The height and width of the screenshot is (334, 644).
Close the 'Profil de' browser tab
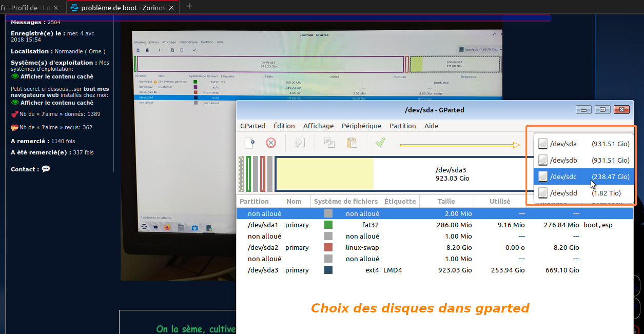point(56,8)
